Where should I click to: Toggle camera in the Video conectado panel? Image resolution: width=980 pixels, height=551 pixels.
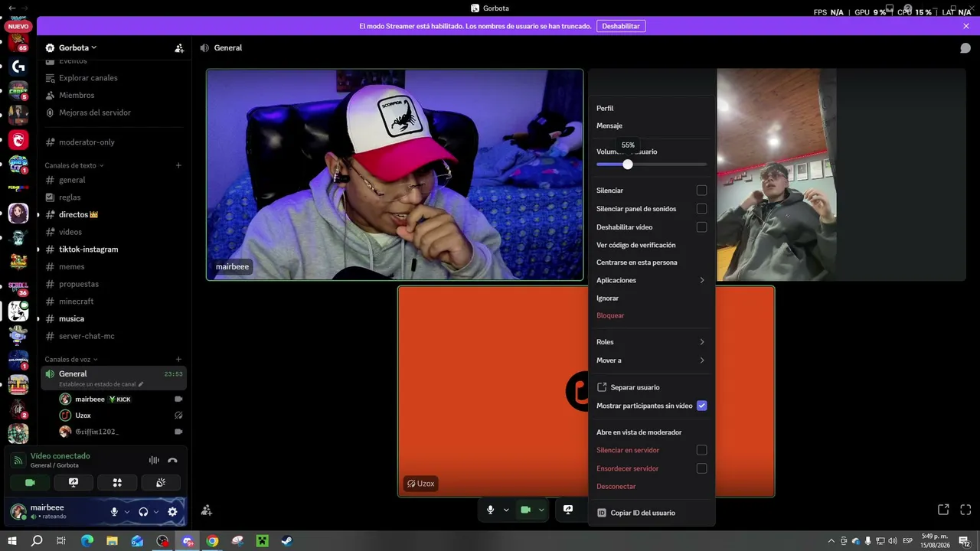31,483
